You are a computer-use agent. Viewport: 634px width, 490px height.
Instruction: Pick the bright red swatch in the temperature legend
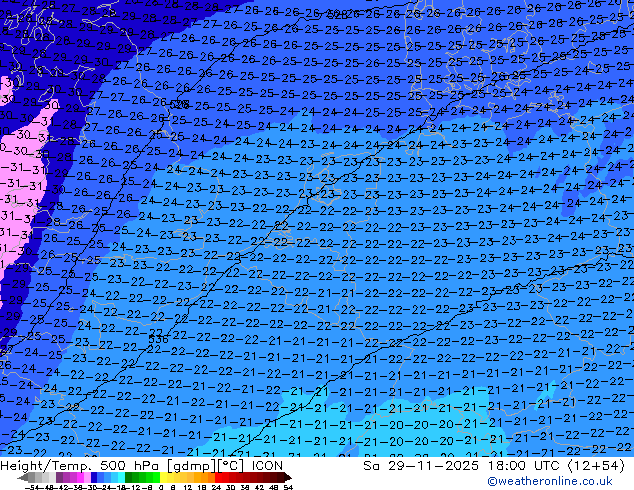click(218, 478)
